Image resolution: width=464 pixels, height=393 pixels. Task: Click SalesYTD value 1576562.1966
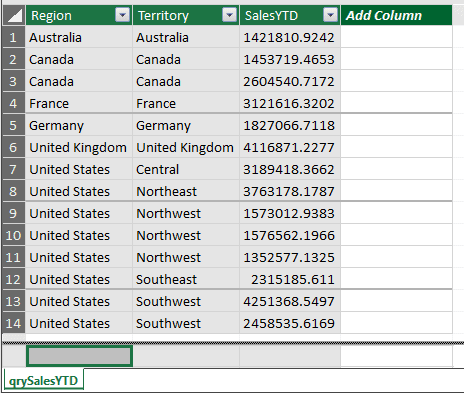pos(290,235)
